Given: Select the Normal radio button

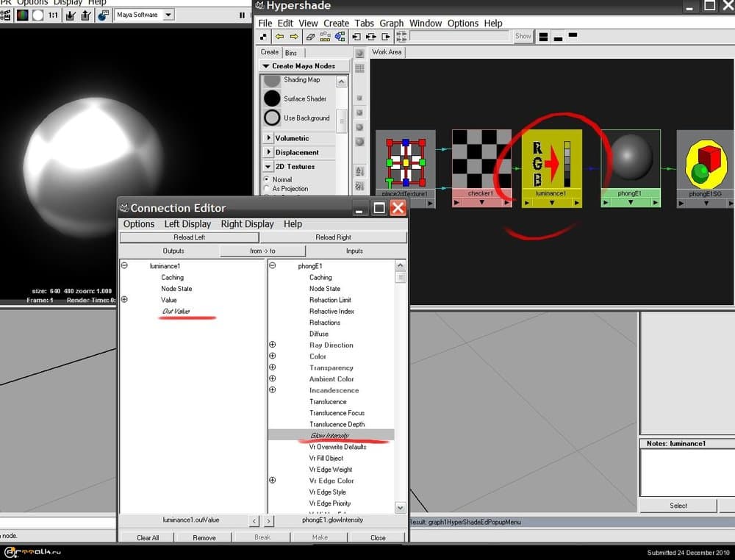Looking at the screenshot, I should tap(268, 179).
